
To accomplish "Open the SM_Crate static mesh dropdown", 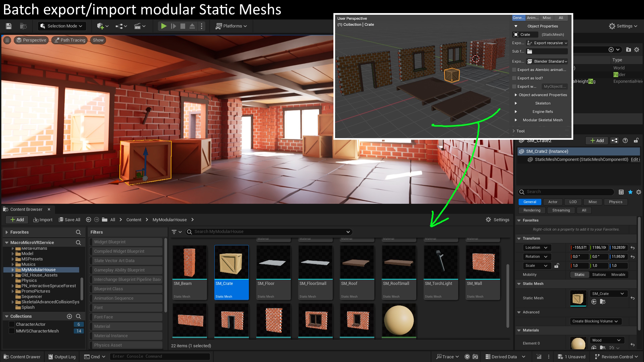I will click(608, 294).
